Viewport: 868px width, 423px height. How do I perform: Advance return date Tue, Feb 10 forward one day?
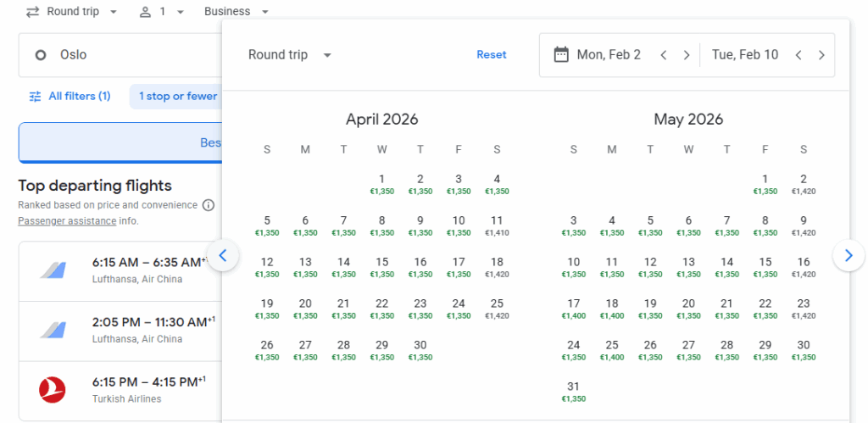coord(821,55)
